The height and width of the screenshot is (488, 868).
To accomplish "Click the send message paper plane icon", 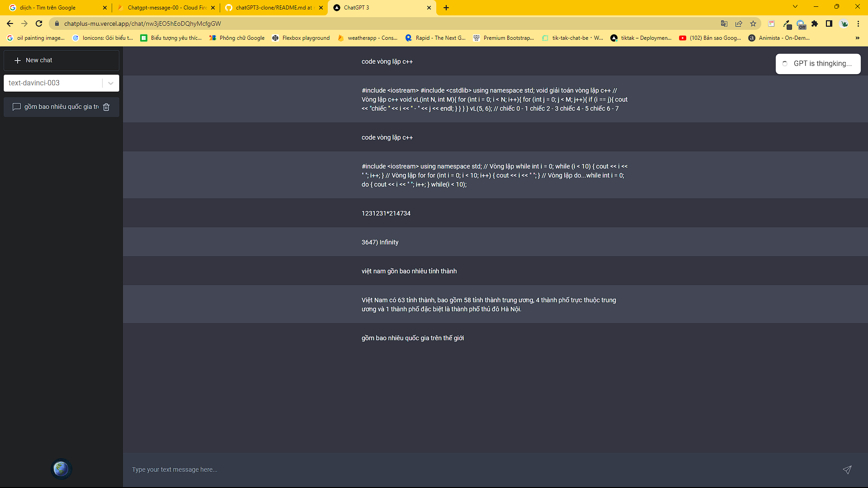I will click(x=847, y=470).
